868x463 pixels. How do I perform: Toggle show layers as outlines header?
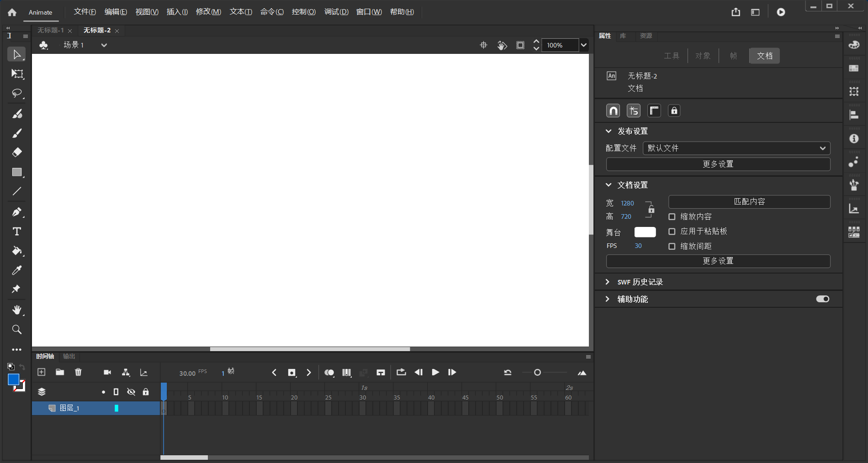116,392
